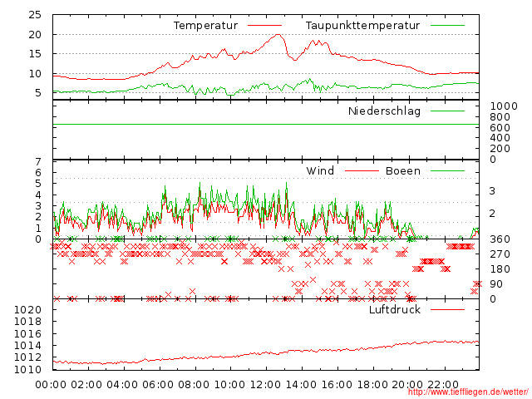Click the temperature peak near 20 degrees
The width and height of the screenshot is (532, 399).
[278, 35]
